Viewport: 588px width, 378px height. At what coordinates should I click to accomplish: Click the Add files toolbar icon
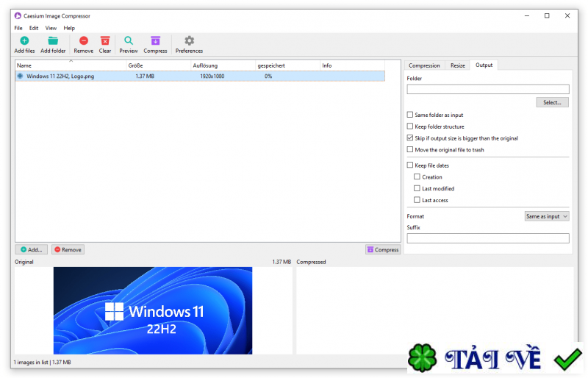pos(24,41)
